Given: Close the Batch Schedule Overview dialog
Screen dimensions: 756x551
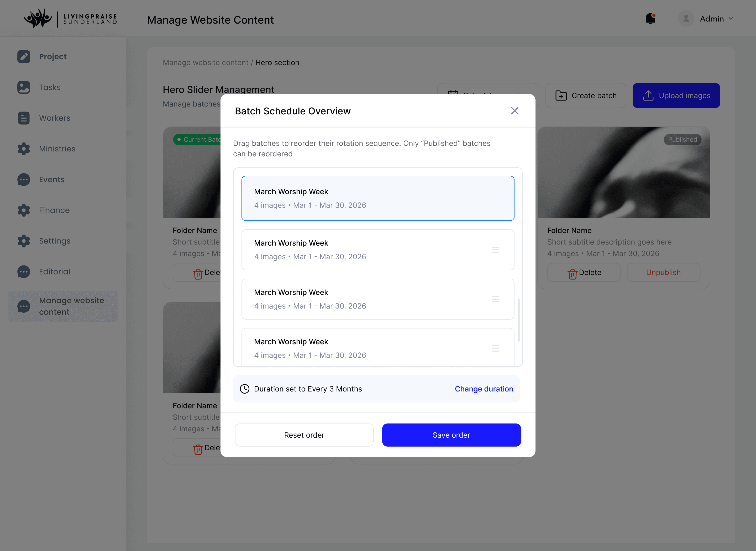Looking at the screenshot, I should click(x=514, y=111).
